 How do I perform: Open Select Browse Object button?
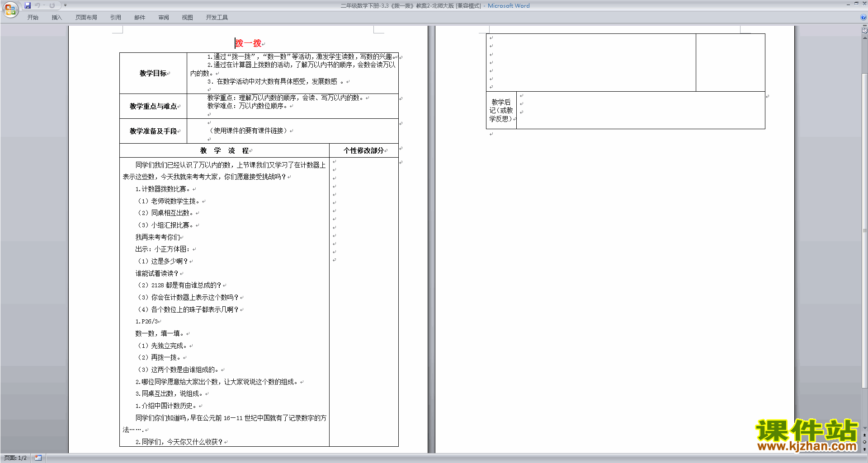point(864,442)
